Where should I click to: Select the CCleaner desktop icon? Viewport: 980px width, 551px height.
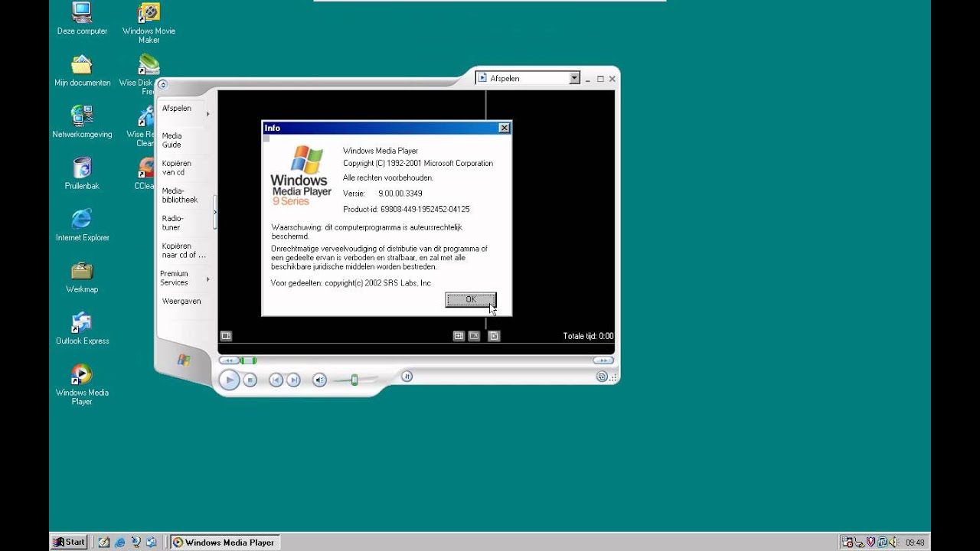coord(145,174)
